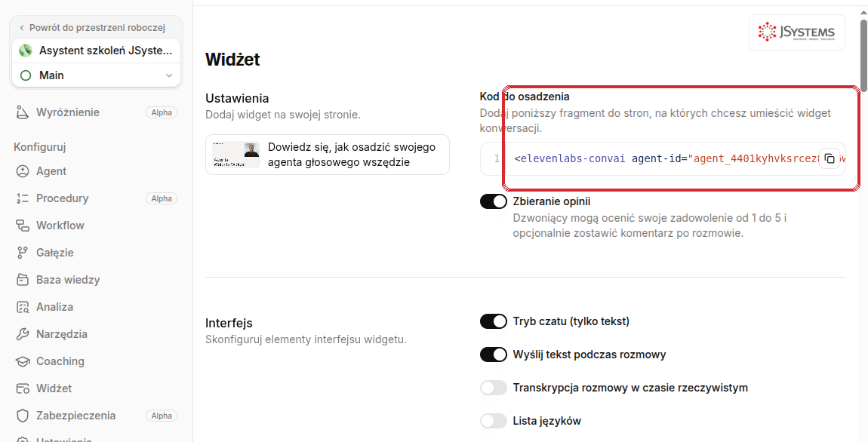Click the Baza wiedzy folder icon

click(x=22, y=280)
